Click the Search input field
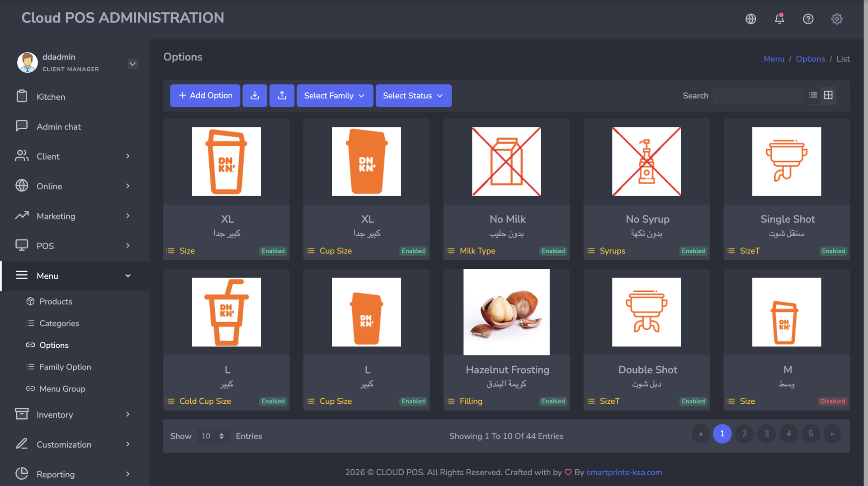Screen dimensions: 868x486 point(758,96)
